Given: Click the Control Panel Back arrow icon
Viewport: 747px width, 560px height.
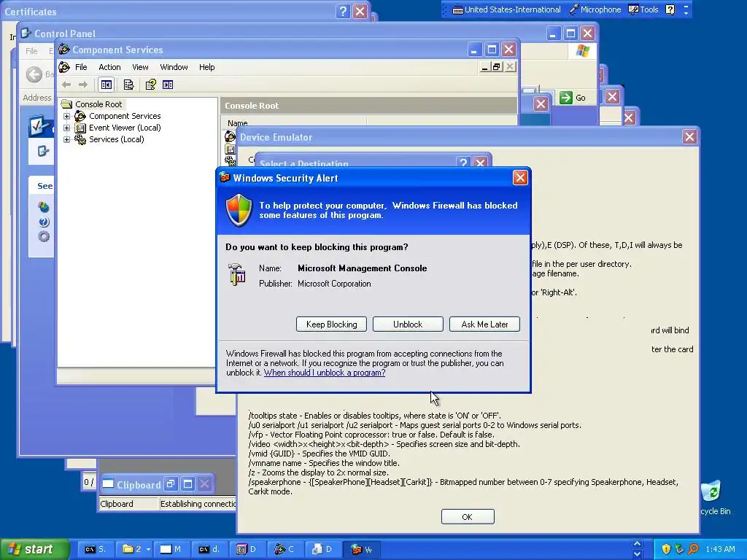Looking at the screenshot, I should (x=34, y=74).
